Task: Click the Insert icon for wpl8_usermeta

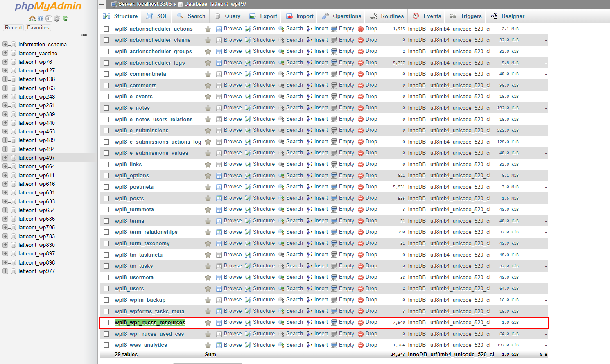Action: coord(310,277)
